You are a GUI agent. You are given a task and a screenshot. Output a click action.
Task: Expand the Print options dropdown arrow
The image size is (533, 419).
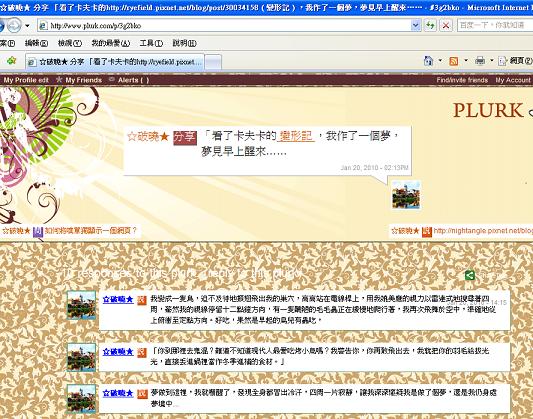[x=492, y=61]
